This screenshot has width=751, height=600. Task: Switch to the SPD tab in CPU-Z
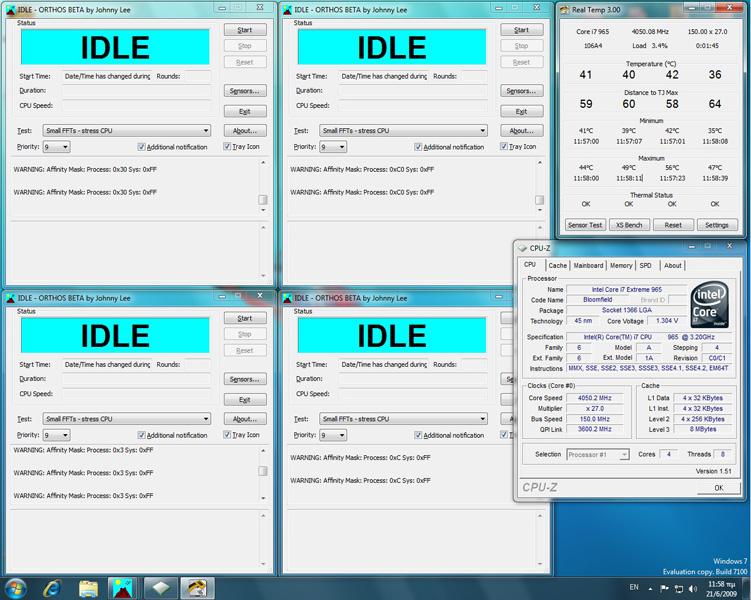click(x=646, y=266)
